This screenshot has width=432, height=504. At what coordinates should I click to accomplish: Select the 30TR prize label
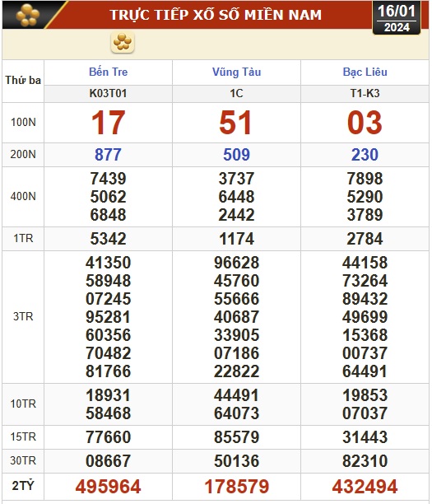click(x=23, y=460)
